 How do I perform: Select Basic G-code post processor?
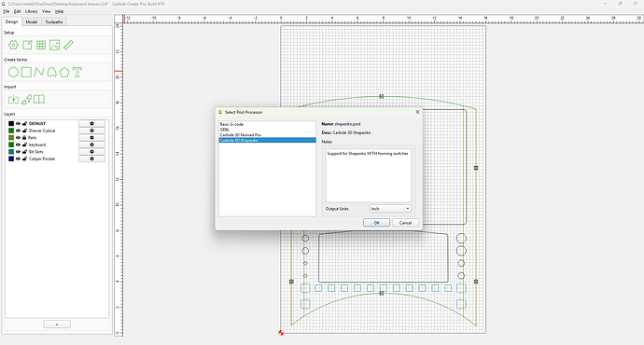click(267, 124)
